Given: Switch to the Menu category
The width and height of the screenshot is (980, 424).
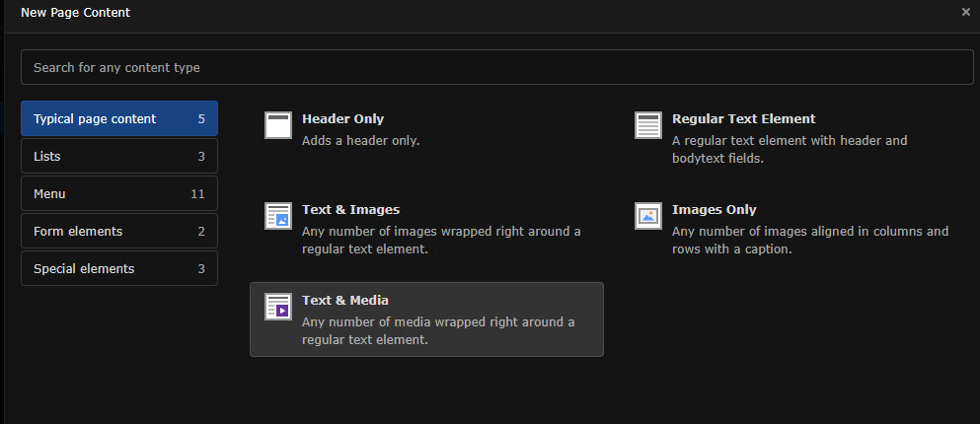Looking at the screenshot, I should 119,193.
